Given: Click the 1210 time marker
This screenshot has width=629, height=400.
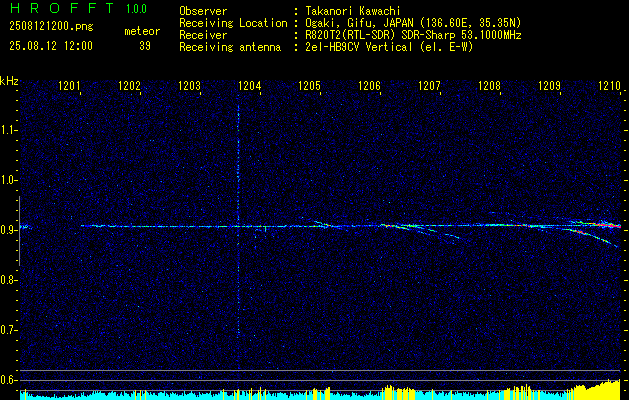Looking at the screenshot, I should point(609,86).
